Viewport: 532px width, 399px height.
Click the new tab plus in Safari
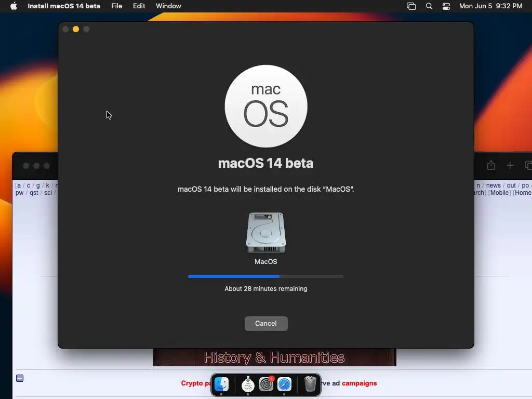(510, 165)
